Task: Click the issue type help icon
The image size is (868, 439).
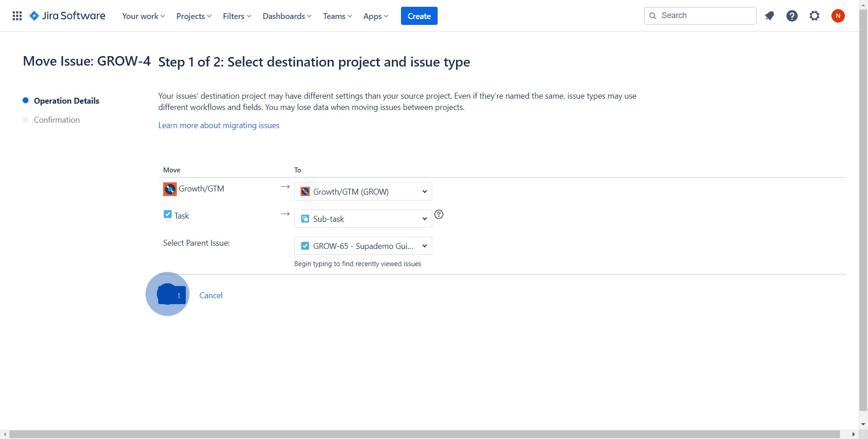Action: [x=439, y=215]
